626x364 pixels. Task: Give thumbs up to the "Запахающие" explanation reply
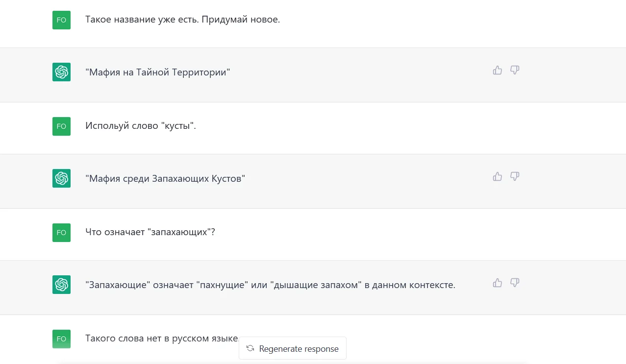497,283
